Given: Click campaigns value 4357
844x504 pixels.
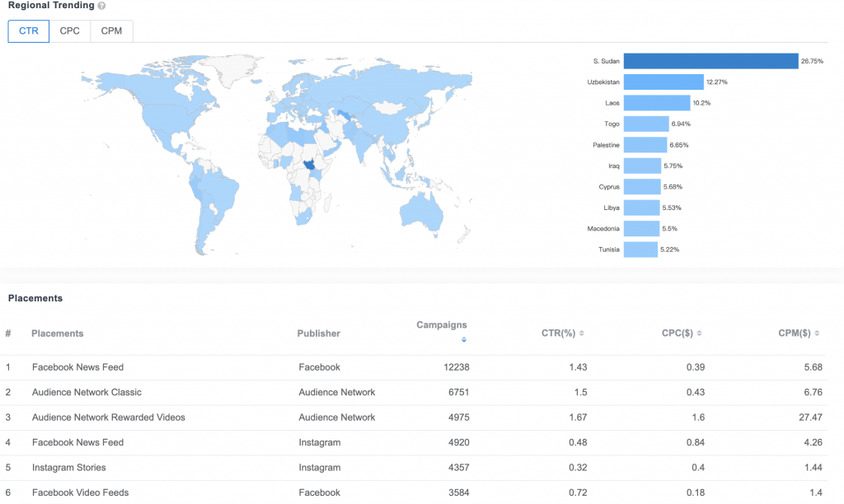Looking at the screenshot, I should (x=458, y=468).
